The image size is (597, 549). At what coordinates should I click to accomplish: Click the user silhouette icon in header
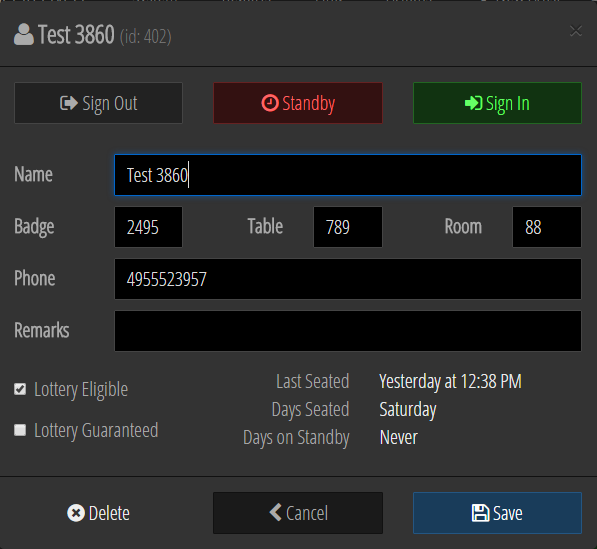(24, 35)
